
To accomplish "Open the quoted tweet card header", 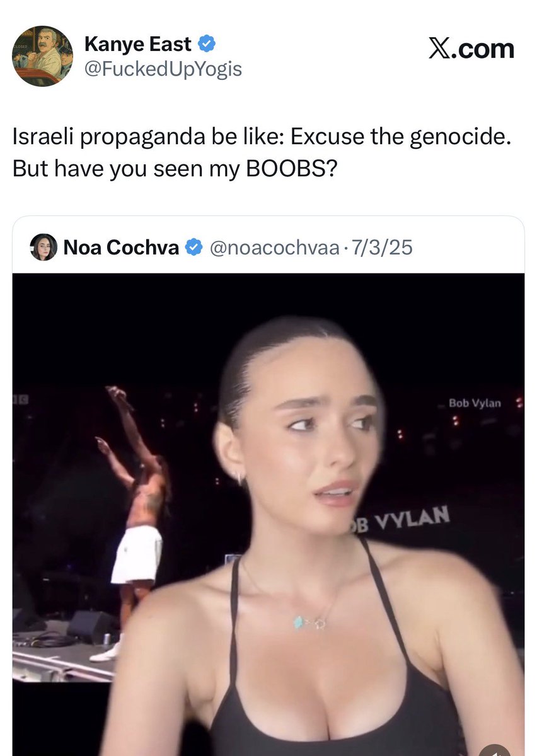I will click(x=268, y=248).
